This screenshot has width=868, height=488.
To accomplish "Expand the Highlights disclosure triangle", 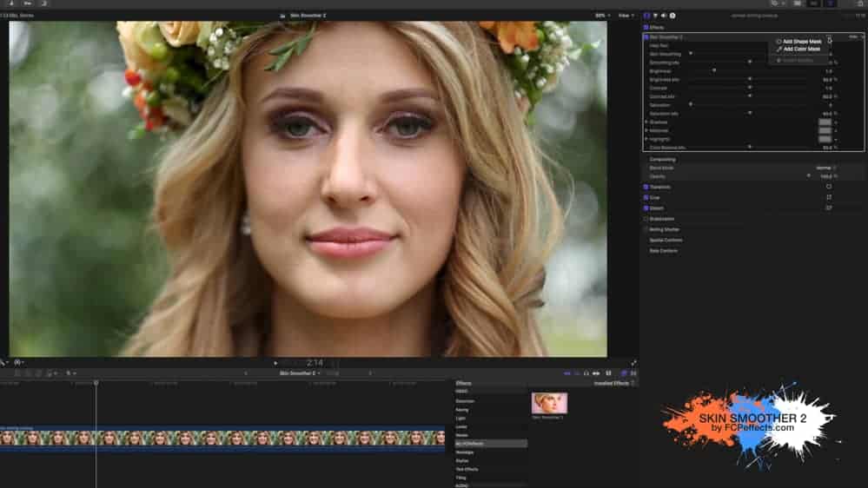I will pos(646,139).
